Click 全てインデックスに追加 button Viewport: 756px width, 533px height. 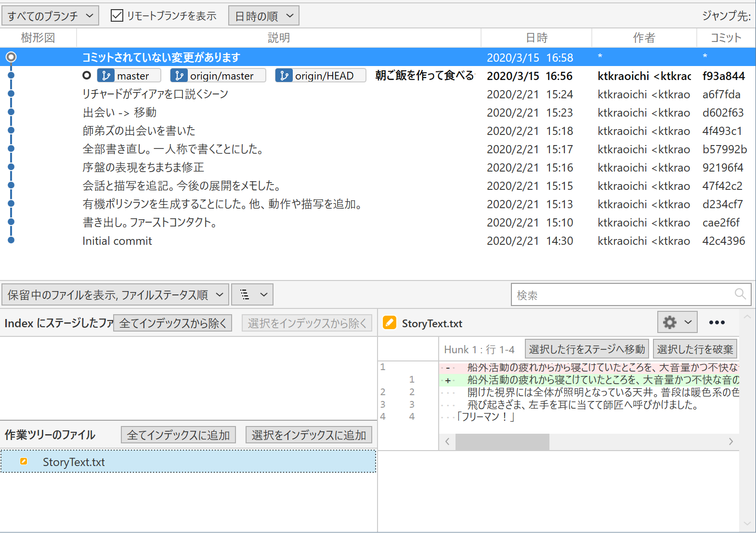click(x=179, y=435)
